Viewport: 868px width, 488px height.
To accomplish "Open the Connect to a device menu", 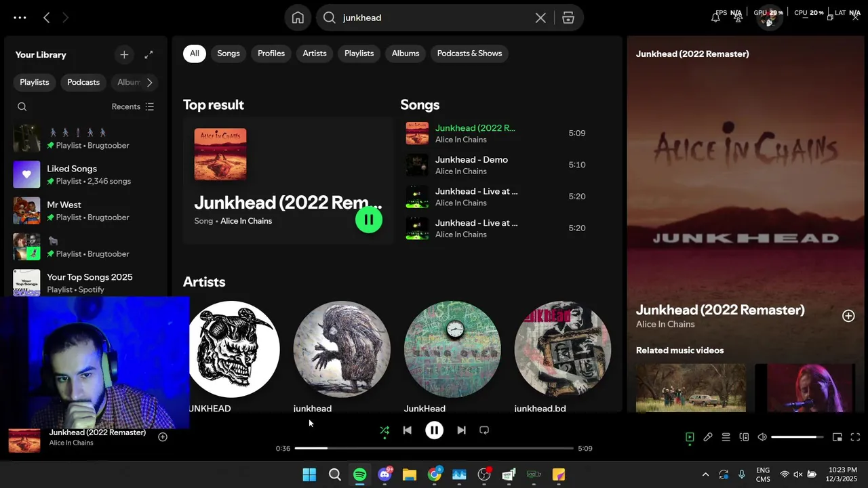I will [744, 437].
